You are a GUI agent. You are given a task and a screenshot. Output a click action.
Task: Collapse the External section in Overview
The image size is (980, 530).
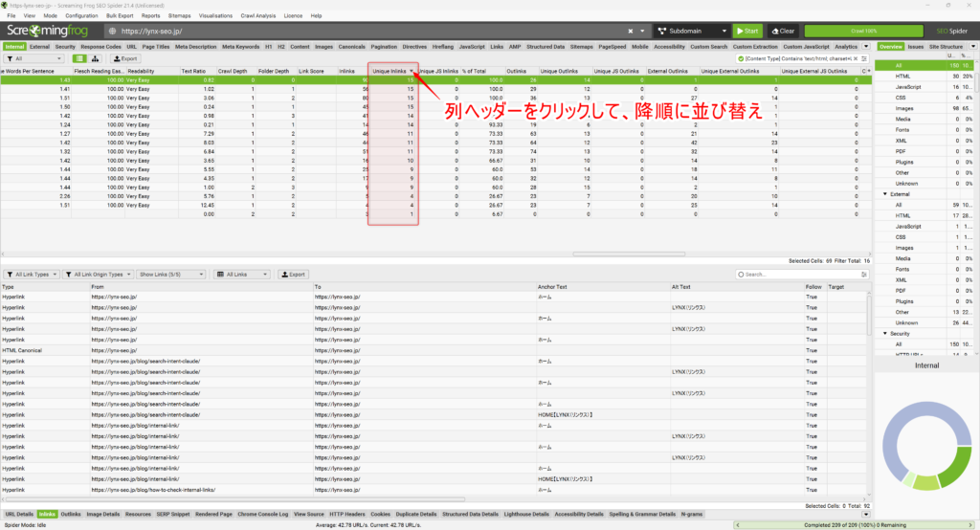(x=885, y=193)
